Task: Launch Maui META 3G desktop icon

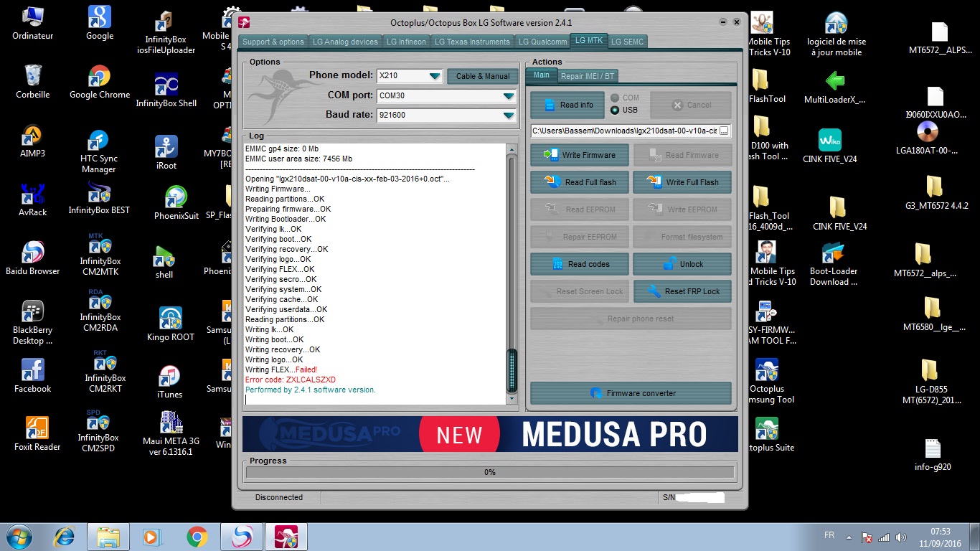Action: (170, 434)
